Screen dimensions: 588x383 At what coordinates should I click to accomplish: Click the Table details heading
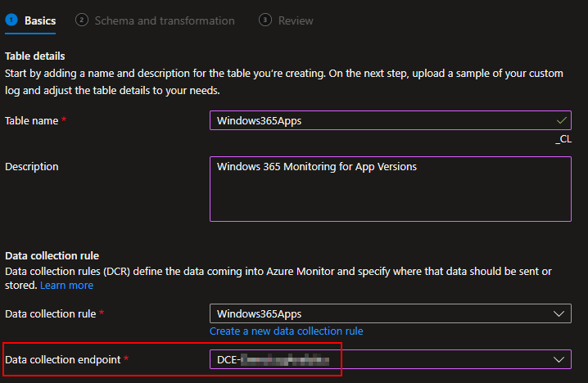tap(35, 56)
